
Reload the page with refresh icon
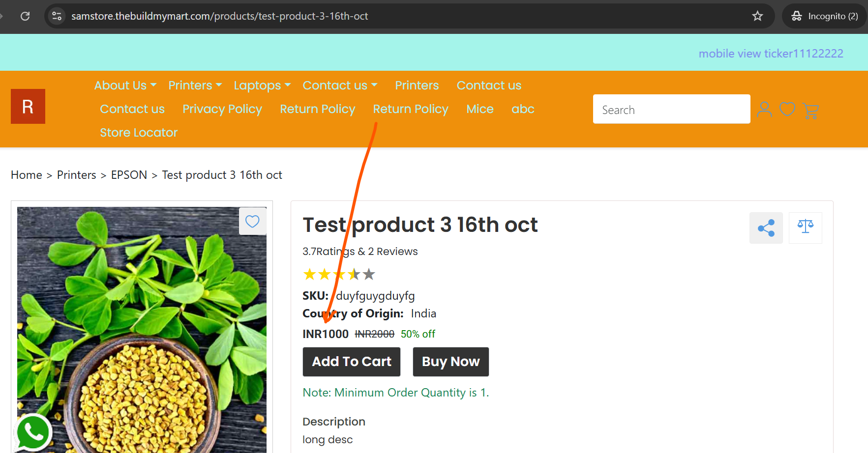(x=25, y=16)
